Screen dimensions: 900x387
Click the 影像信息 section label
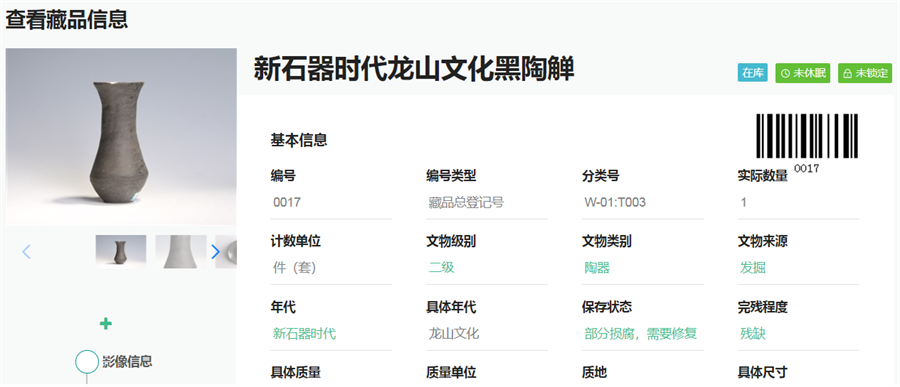(x=127, y=361)
